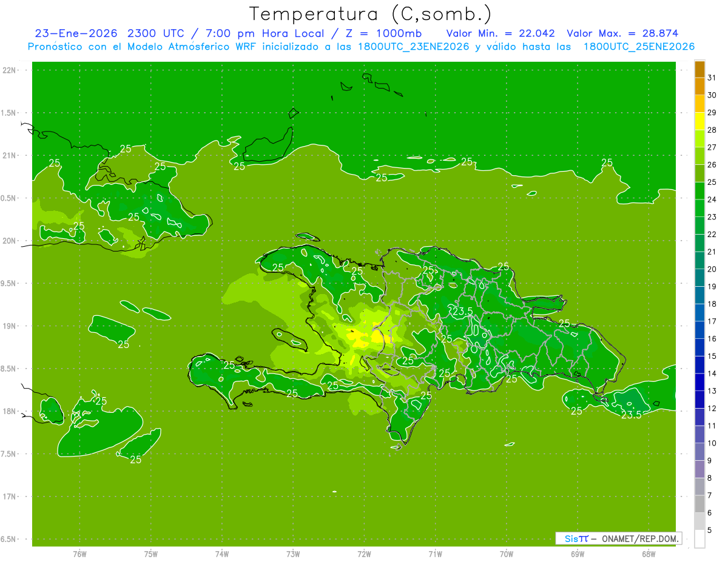Click "Pronóstico con el Modelo Atmósferico WRF" text

[143, 47]
